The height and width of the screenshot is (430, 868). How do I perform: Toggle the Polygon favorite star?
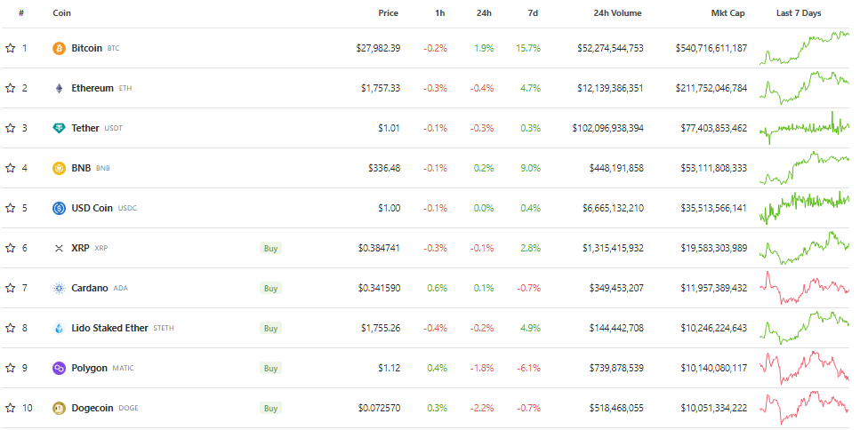click(x=10, y=368)
